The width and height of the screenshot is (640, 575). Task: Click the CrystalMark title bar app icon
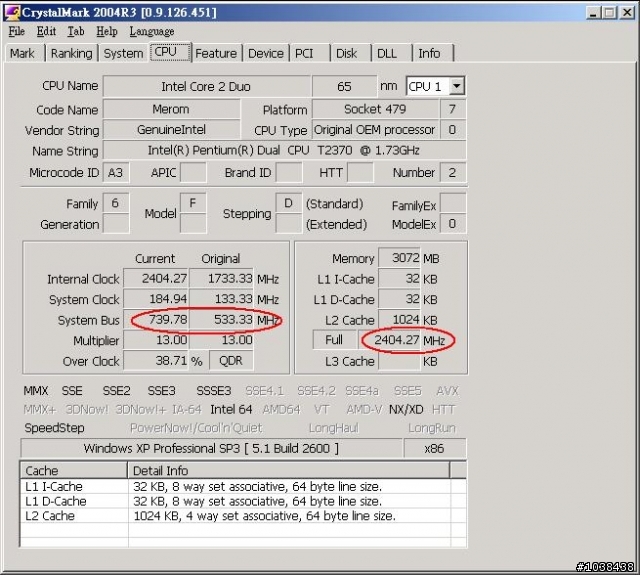tap(11, 12)
